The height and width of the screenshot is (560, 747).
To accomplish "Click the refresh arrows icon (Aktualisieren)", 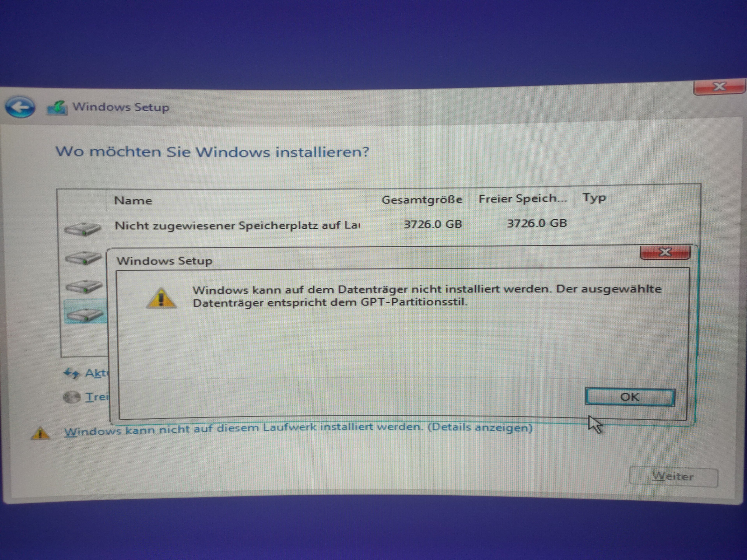I will click(x=72, y=373).
